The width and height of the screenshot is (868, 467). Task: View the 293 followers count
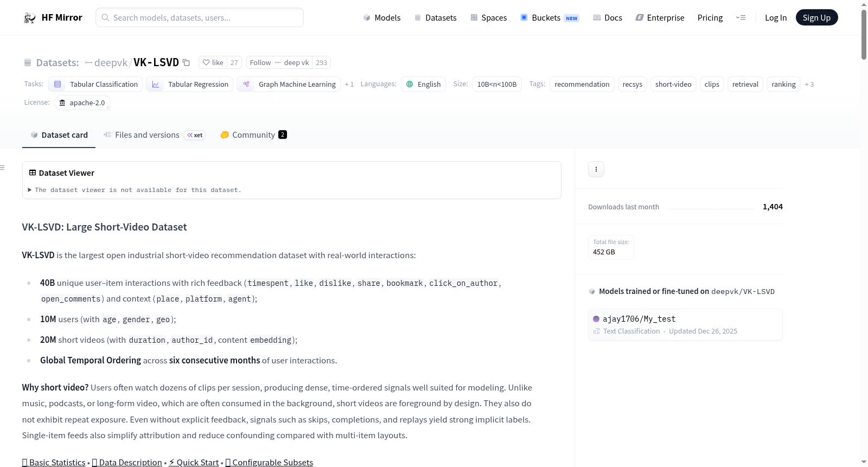(x=322, y=62)
